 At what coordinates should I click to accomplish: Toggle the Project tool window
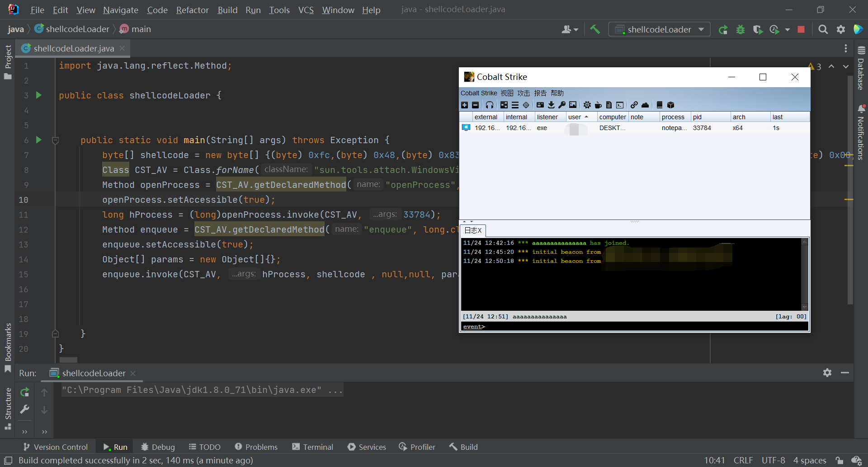(8, 62)
